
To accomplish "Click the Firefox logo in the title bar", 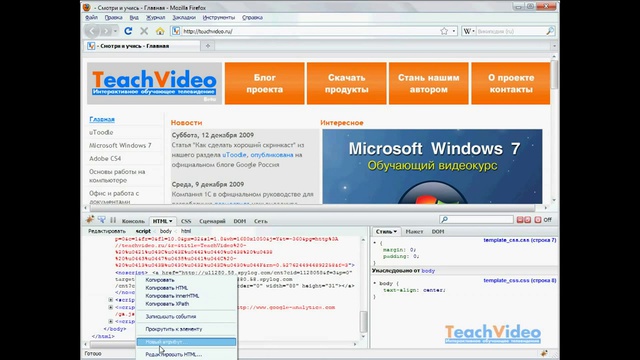I will click(x=87, y=7).
